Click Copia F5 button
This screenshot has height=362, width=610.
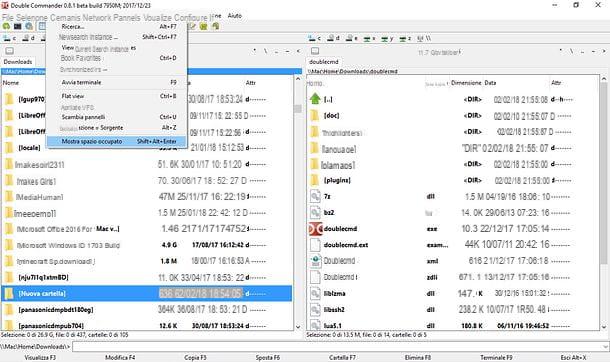tap(195, 357)
